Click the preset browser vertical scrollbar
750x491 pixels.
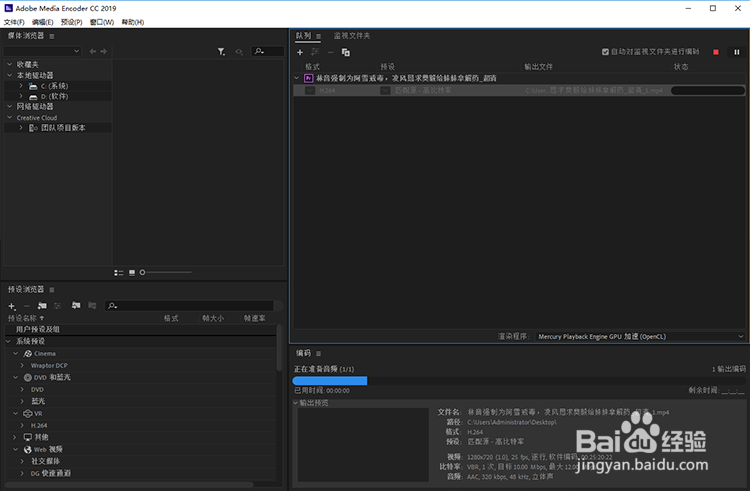pyautogui.click(x=279, y=348)
